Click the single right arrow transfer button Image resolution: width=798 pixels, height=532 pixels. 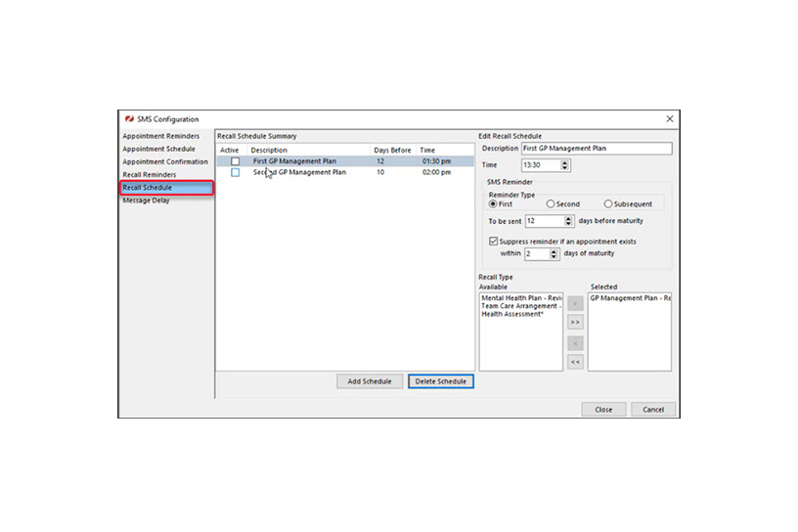(x=575, y=303)
